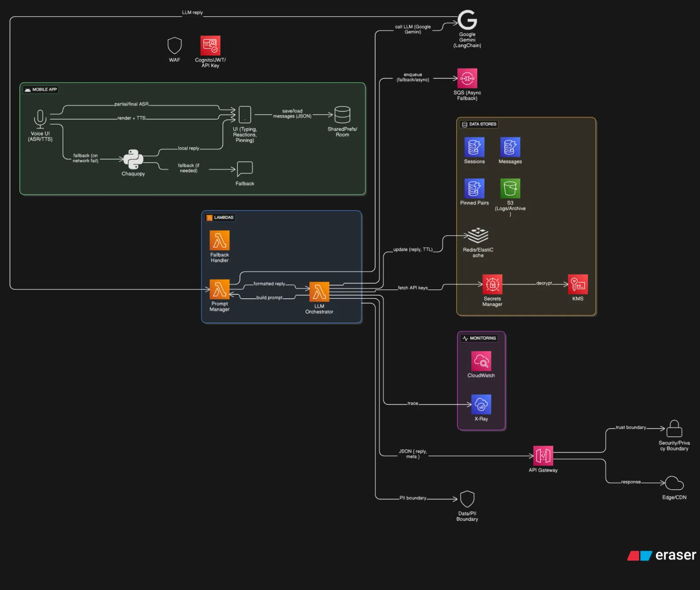Click the Voice UI microphone icon
This screenshot has width=700, height=590.
40,119
